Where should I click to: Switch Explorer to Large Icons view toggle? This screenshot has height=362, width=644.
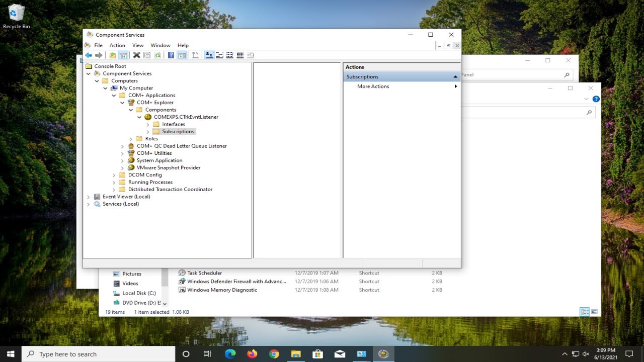click(594, 312)
